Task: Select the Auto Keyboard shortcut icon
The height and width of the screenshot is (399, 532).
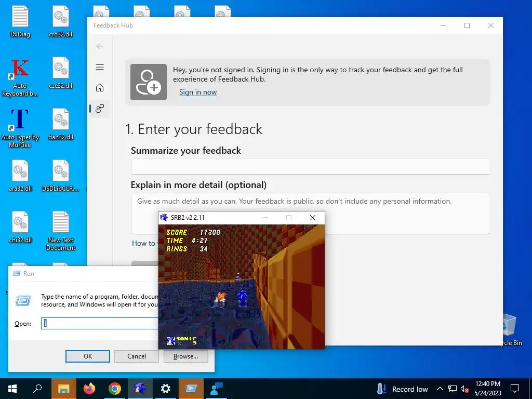Action: tap(20, 78)
